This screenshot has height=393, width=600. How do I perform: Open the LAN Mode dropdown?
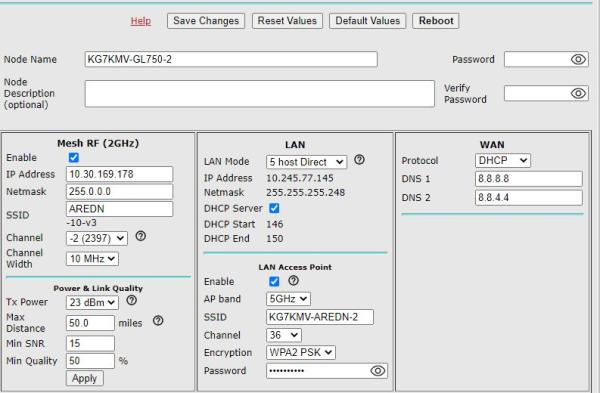coord(306,162)
